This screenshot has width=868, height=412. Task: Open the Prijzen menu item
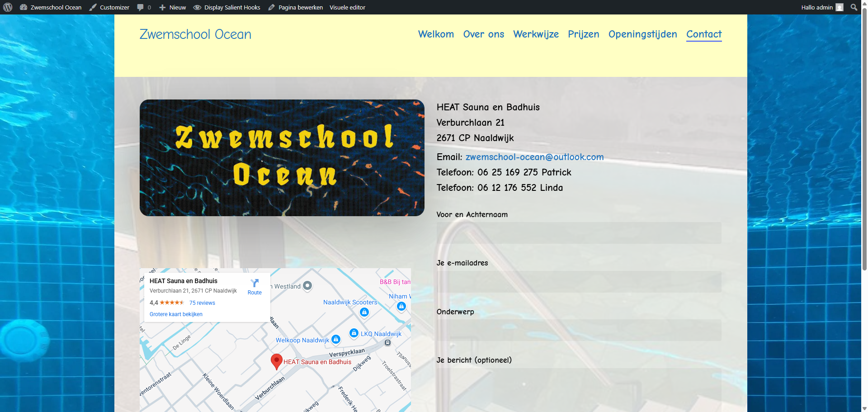click(583, 34)
